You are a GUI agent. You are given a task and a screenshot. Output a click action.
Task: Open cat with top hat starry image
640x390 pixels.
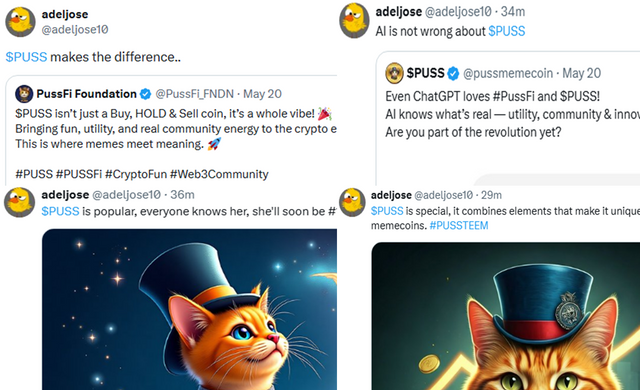(x=189, y=309)
